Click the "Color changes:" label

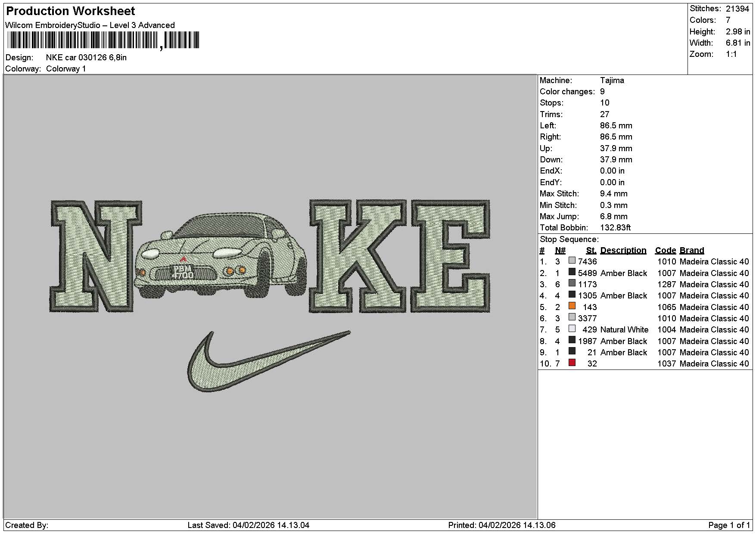567,92
